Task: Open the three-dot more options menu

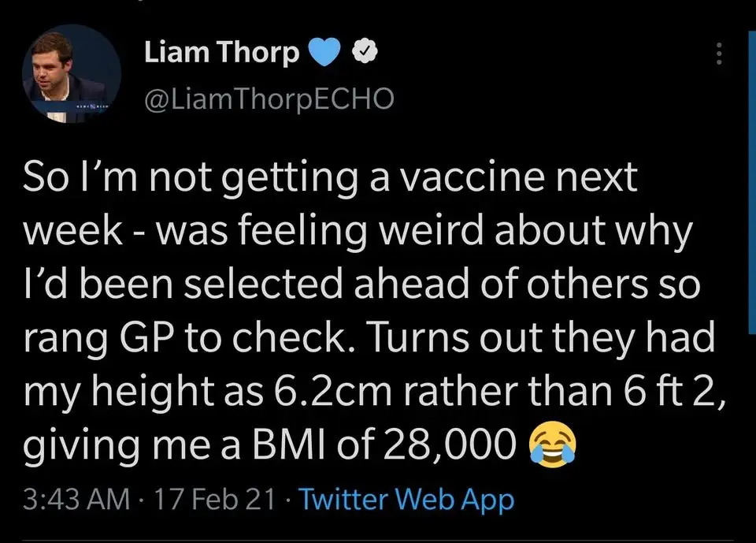Action: coord(719,54)
